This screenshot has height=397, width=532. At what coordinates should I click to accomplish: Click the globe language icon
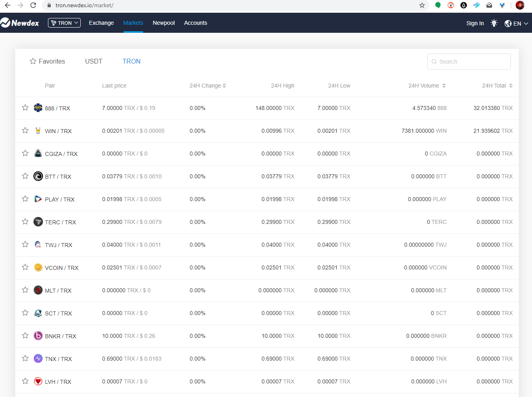[508, 23]
